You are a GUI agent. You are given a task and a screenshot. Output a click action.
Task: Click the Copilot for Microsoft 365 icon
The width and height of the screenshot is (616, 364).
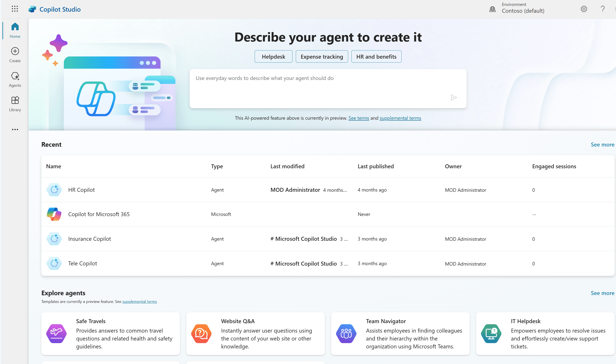(54, 214)
